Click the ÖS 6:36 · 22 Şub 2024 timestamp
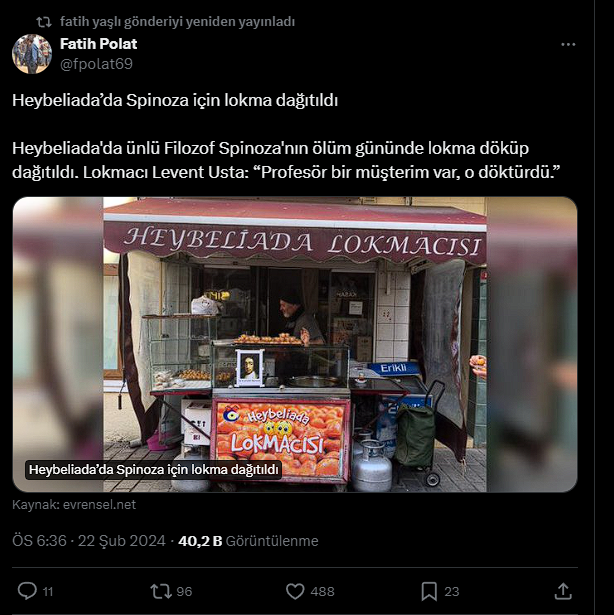Image resolution: width=614 pixels, height=615 pixels. click(89, 541)
